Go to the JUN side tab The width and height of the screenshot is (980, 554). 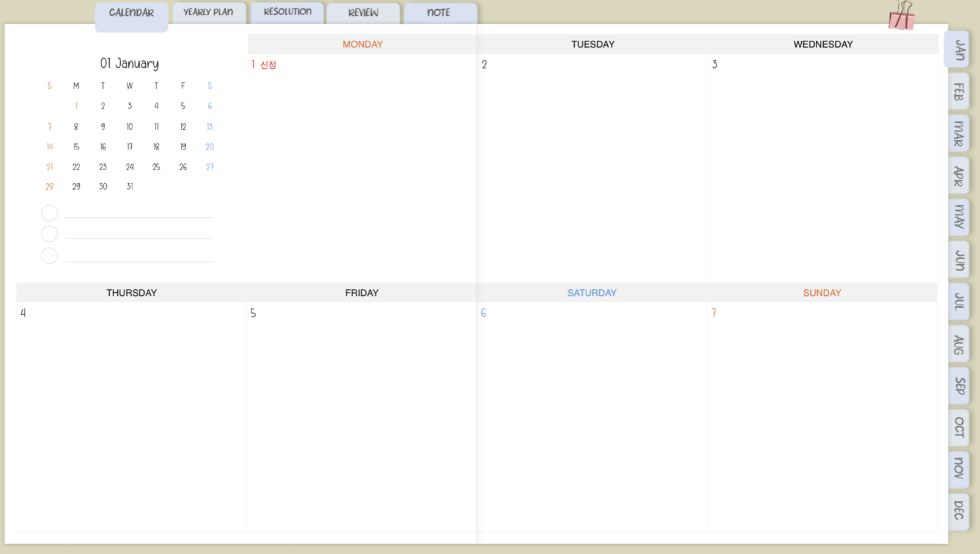click(x=959, y=259)
